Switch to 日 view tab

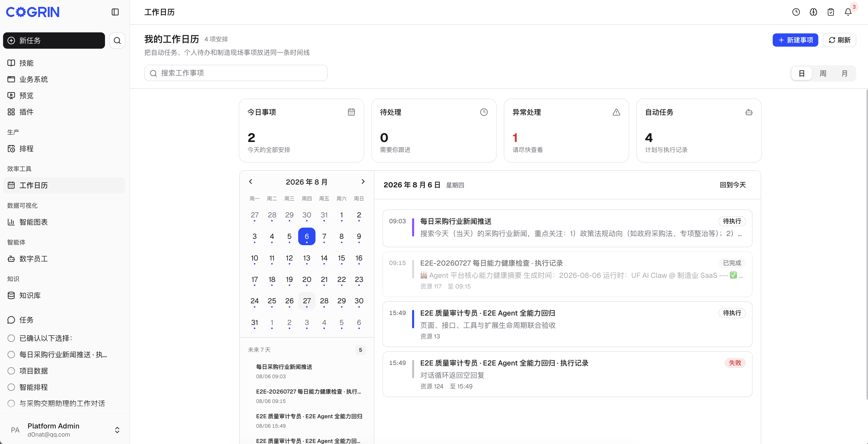tap(802, 73)
